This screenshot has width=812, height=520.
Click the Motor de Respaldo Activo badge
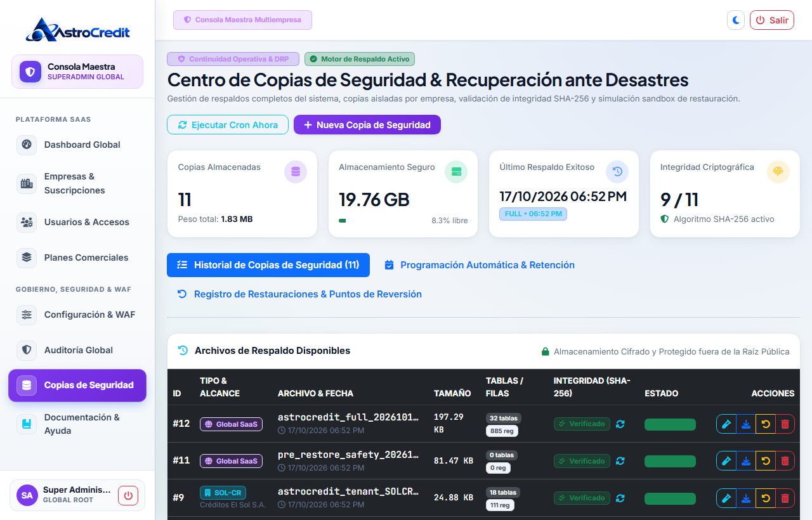(360, 59)
